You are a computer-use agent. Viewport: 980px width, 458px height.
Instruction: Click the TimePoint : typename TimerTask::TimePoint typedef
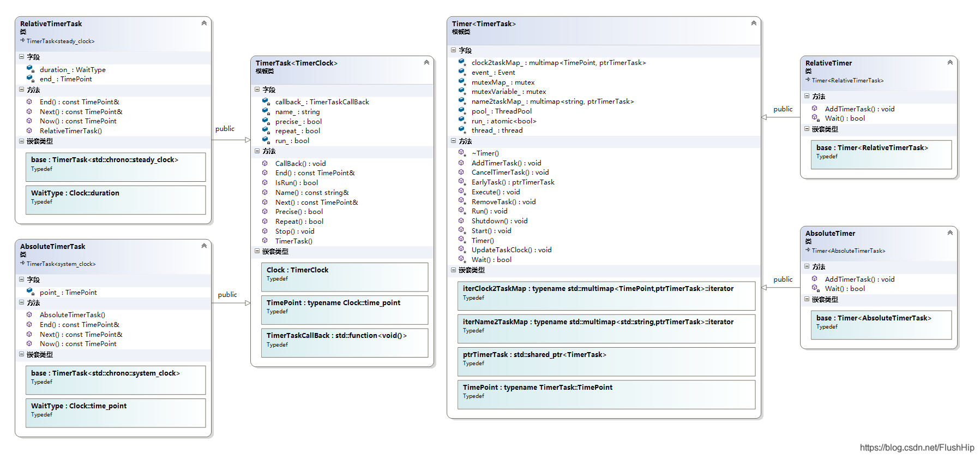(x=606, y=394)
